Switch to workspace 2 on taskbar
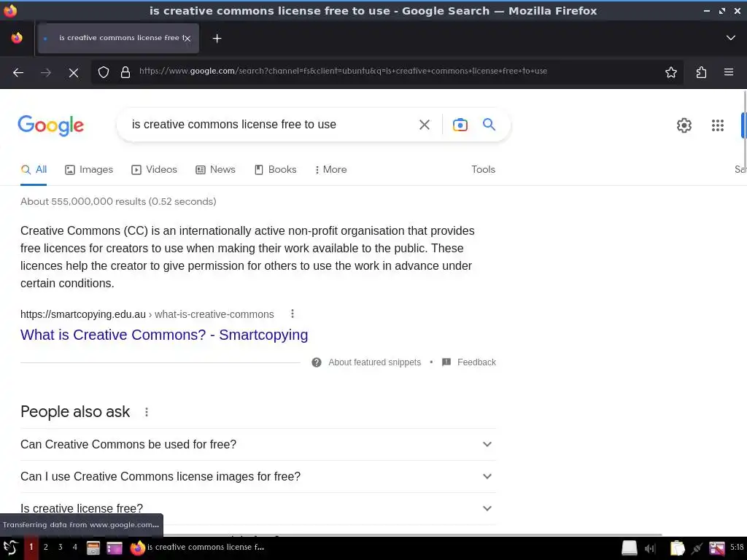 point(46,547)
